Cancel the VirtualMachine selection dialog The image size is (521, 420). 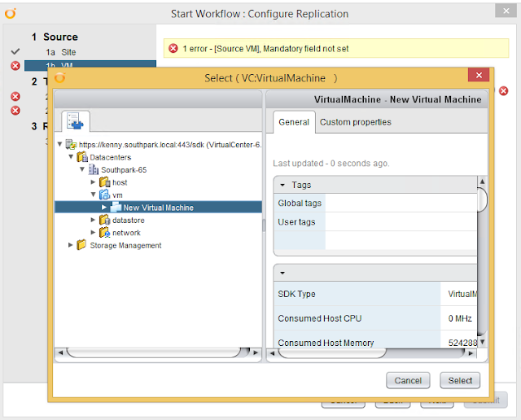click(x=408, y=380)
